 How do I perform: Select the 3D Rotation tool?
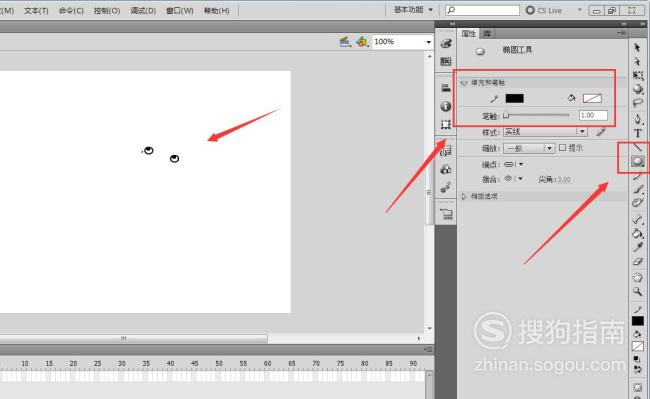click(x=638, y=89)
